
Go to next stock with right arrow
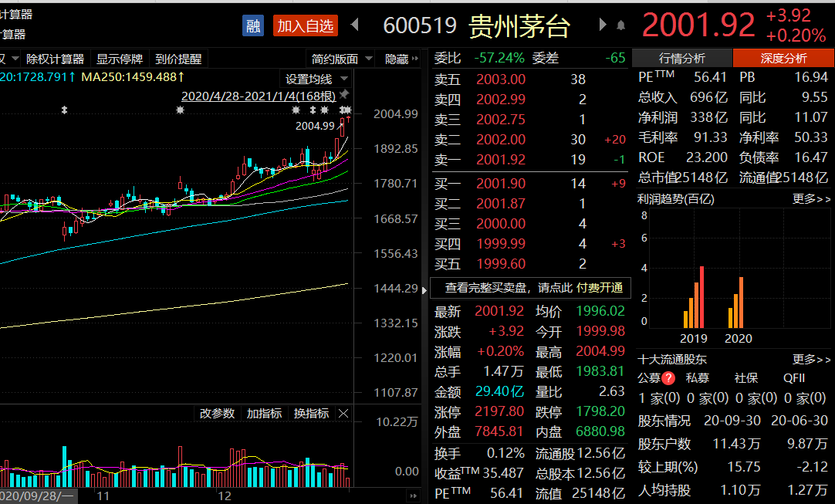602,25
